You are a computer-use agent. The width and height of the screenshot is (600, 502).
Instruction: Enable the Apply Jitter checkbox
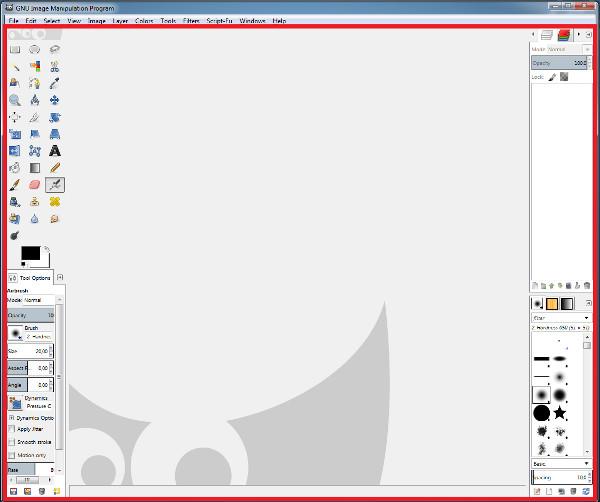coord(12,429)
